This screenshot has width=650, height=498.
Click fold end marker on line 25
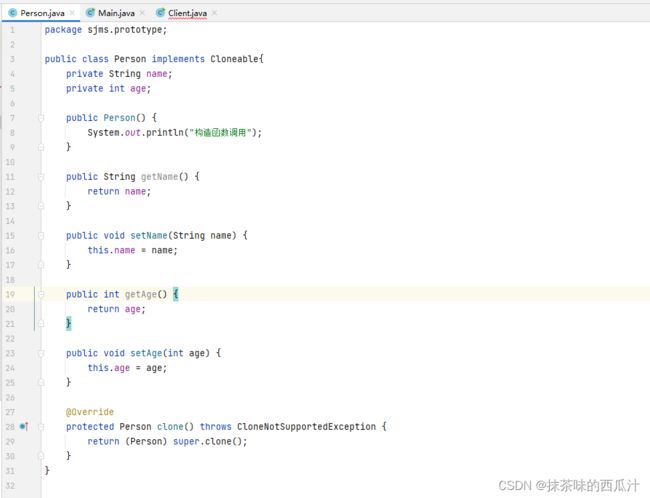(x=41, y=382)
